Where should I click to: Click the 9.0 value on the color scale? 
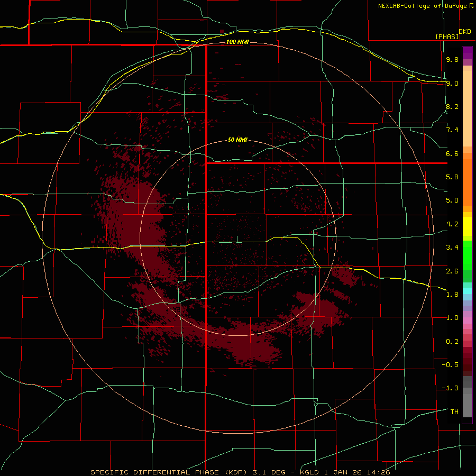[452, 83]
